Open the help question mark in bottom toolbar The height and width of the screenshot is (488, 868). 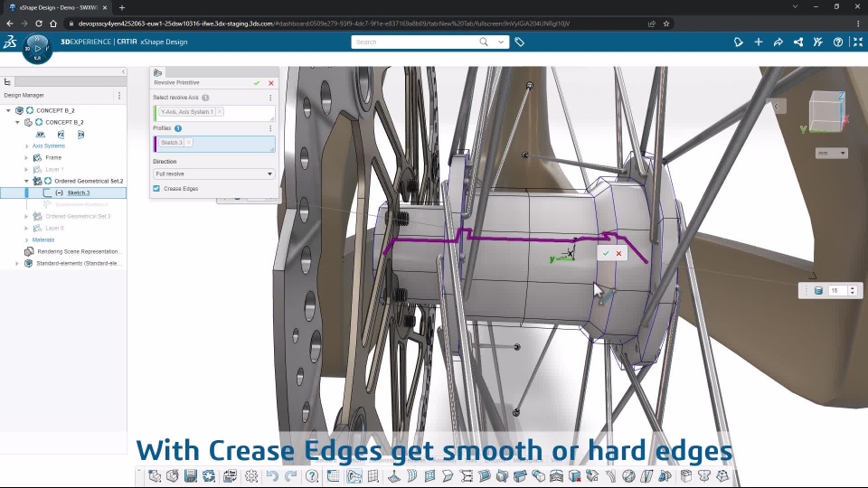click(312, 476)
